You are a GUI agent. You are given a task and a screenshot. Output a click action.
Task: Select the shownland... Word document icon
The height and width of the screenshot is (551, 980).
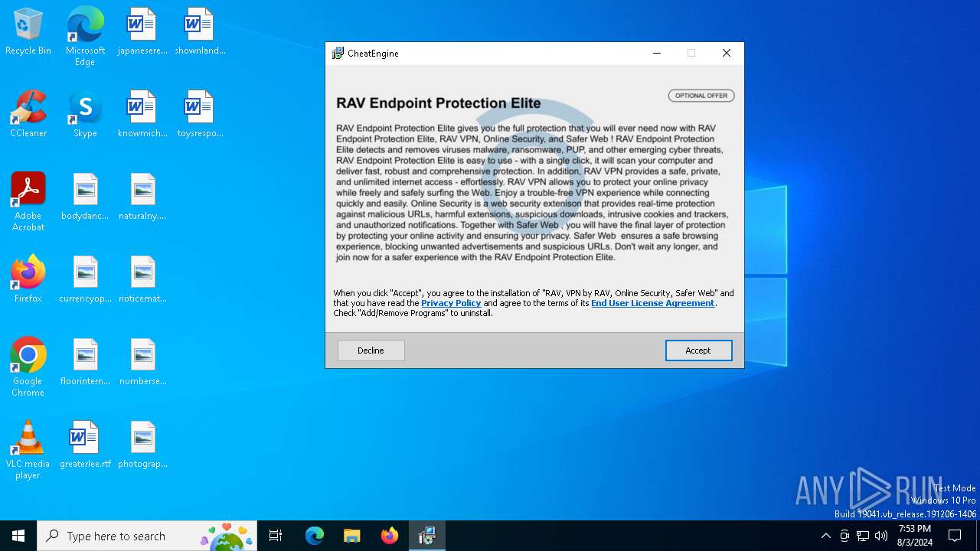200,32
